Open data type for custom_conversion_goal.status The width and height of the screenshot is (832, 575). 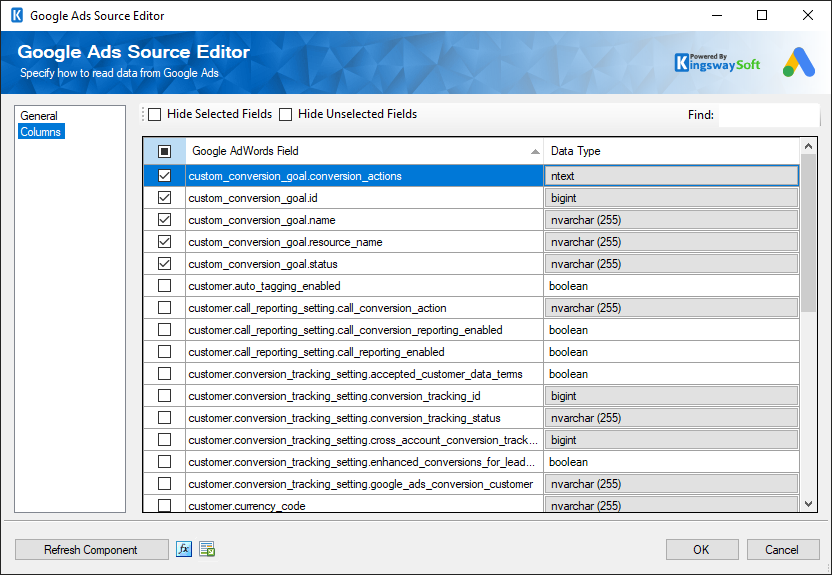(671, 264)
